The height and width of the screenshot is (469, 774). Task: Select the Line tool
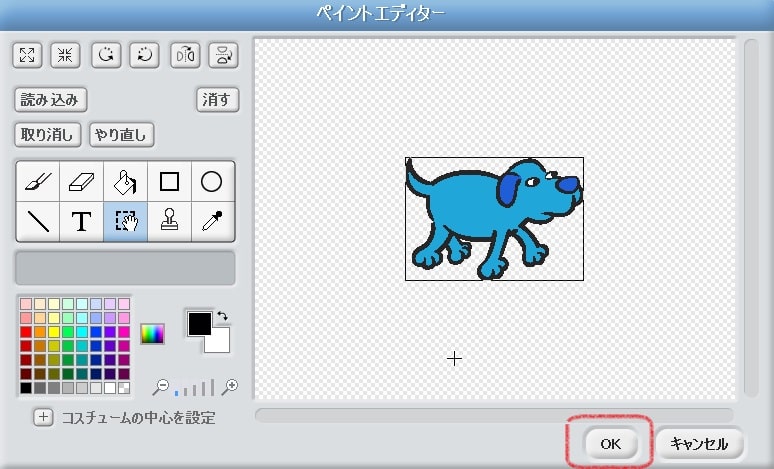coord(38,222)
